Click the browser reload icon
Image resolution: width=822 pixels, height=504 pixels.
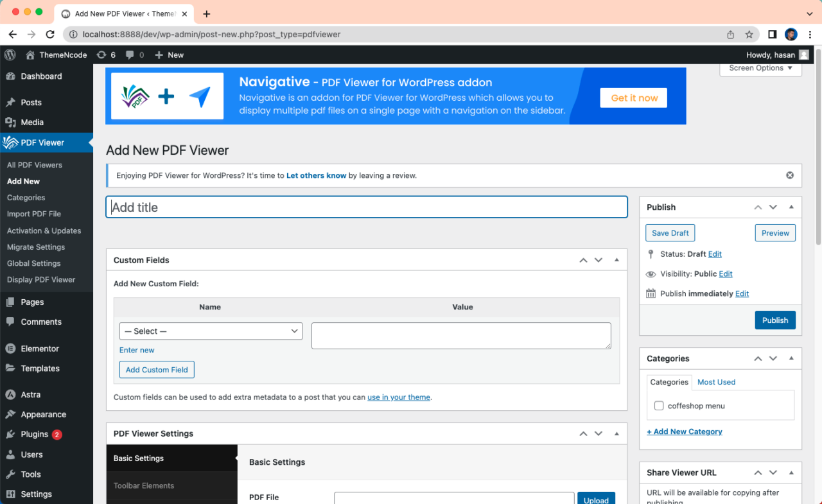pos(50,35)
